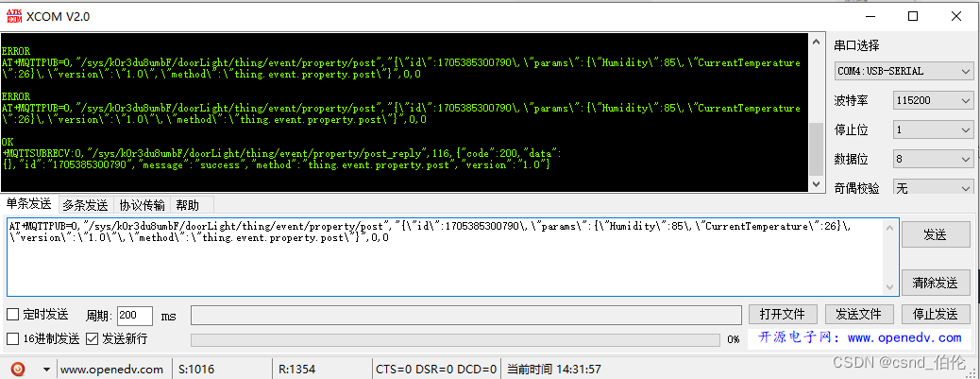Open the stop bits dropdown showing 1
This screenshot has height=379, width=980.
click(x=933, y=130)
